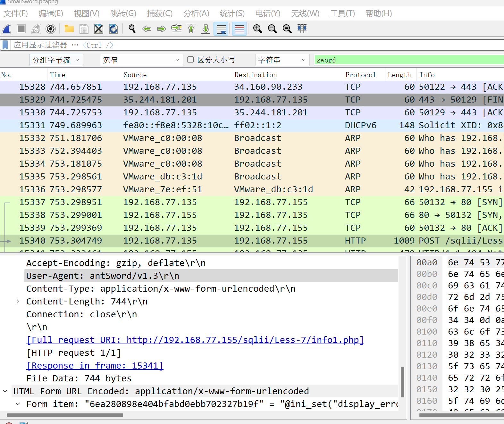The image size is (504, 424).
Task: Open the 无线(W) menu
Action: 305,13
